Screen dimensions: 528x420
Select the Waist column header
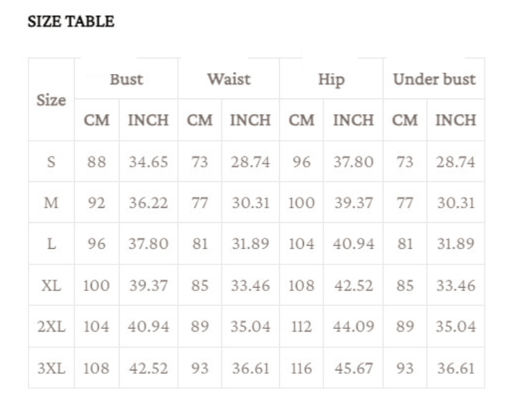[229, 80]
